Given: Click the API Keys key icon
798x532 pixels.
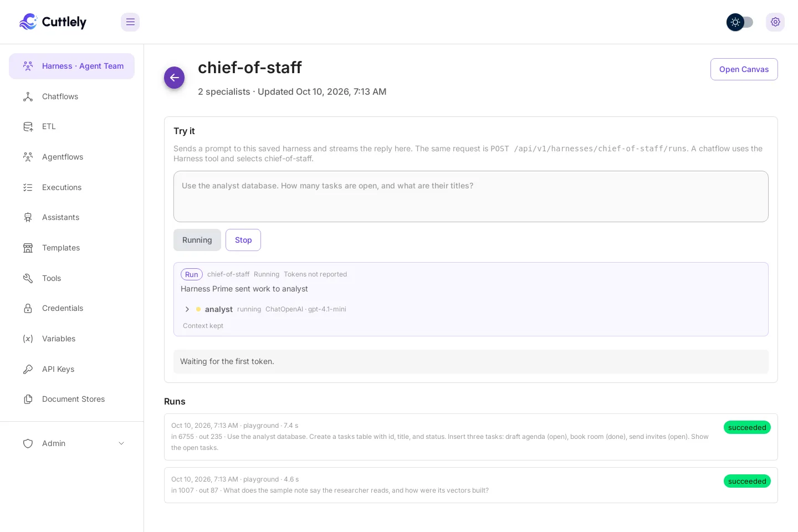Looking at the screenshot, I should (x=28, y=369).
